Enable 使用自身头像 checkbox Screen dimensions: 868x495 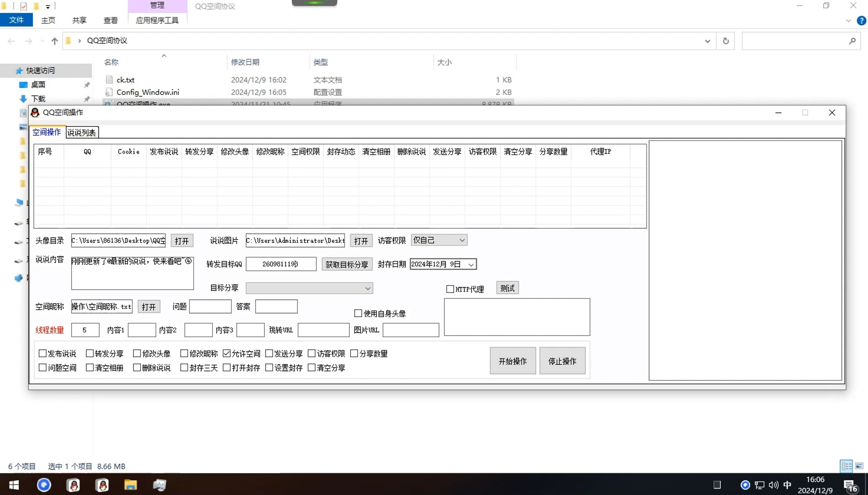click(358, 313)
